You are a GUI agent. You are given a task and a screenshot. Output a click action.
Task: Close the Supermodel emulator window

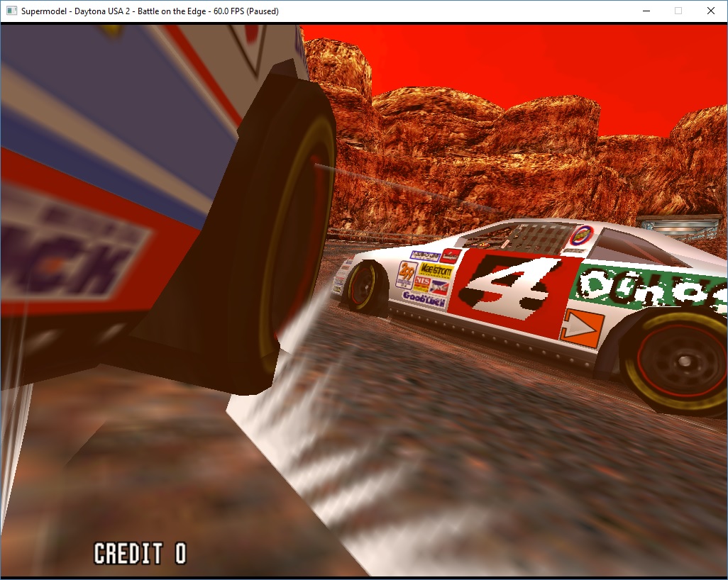click(x=711, y=11)
